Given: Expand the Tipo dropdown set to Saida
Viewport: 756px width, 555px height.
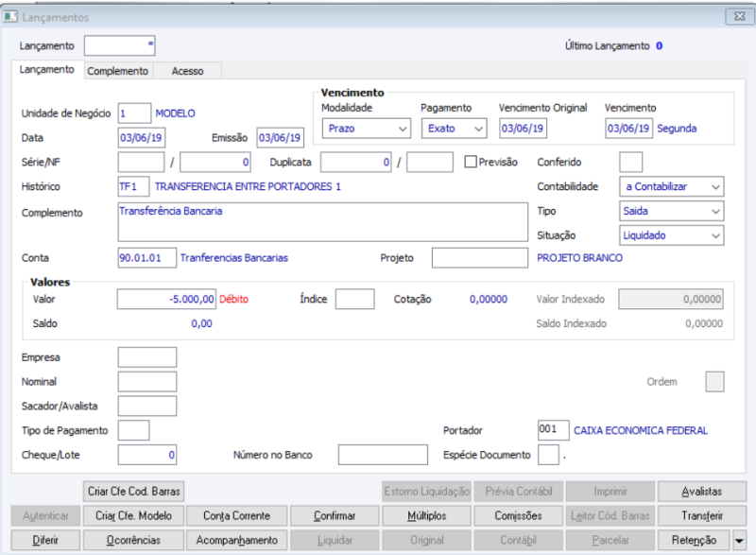Looking at the screenshot, I should pyautogui.click(x=671, y=211).
